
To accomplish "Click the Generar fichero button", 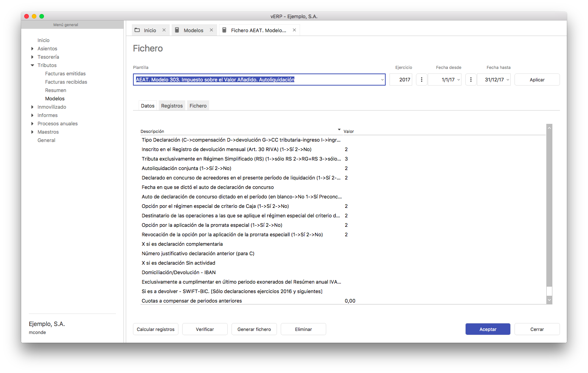I will tap(254, 329).
